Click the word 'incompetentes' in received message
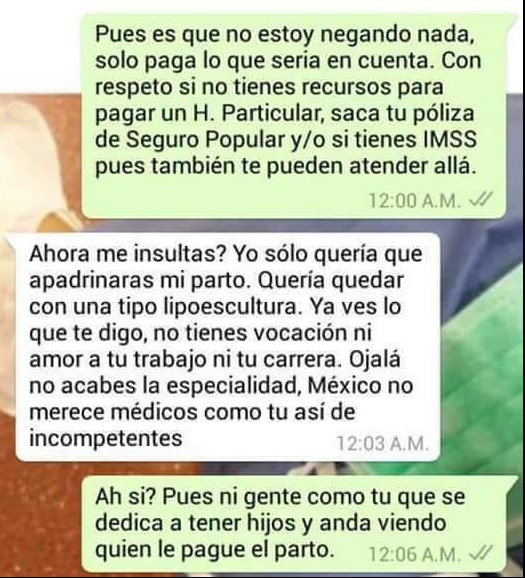This screenshot has height=578, width=525. (106, 438)
